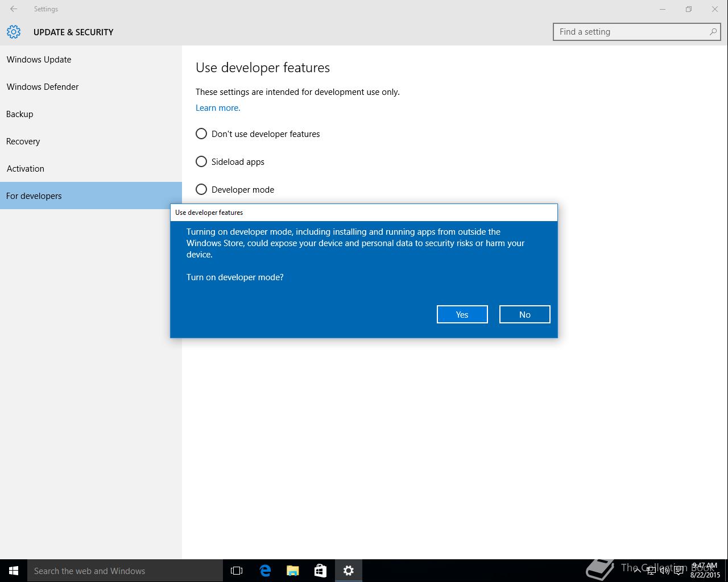Click the taskbar clock and date
The height and width of the screenshot is (582, 728).
[x=705, y=571]
